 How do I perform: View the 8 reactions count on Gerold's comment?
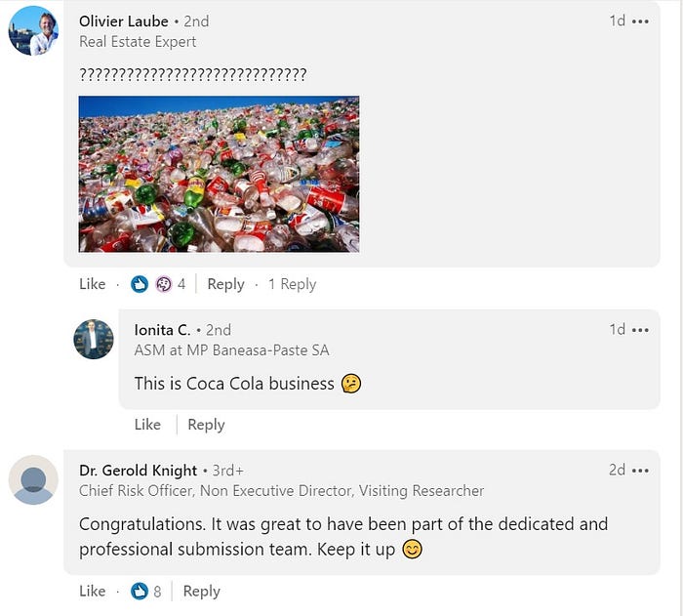coord(157,592)
